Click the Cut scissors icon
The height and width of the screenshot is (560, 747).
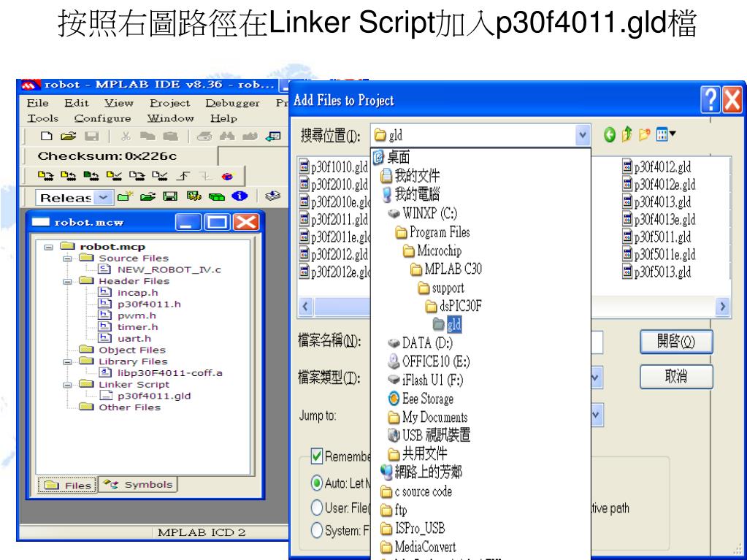click(126, 137)
